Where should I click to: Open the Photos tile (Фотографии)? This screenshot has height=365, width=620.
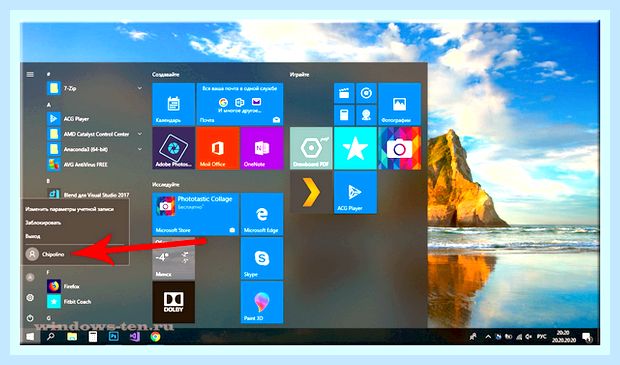point(399,104)
